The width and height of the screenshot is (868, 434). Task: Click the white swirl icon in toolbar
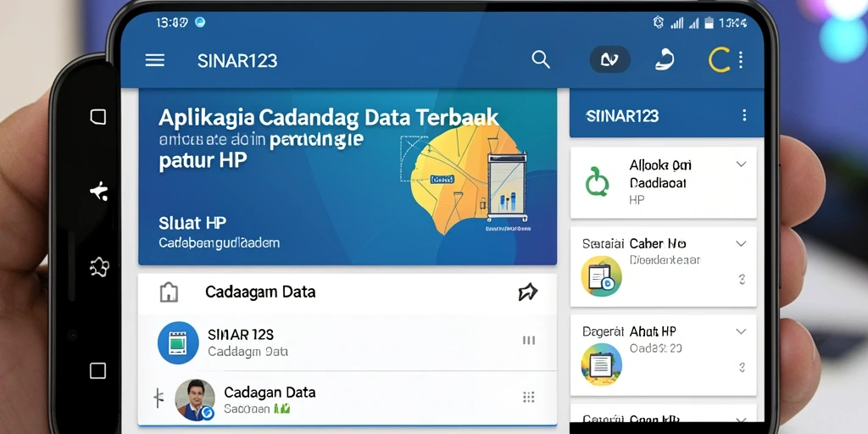[x=665, y=59]
